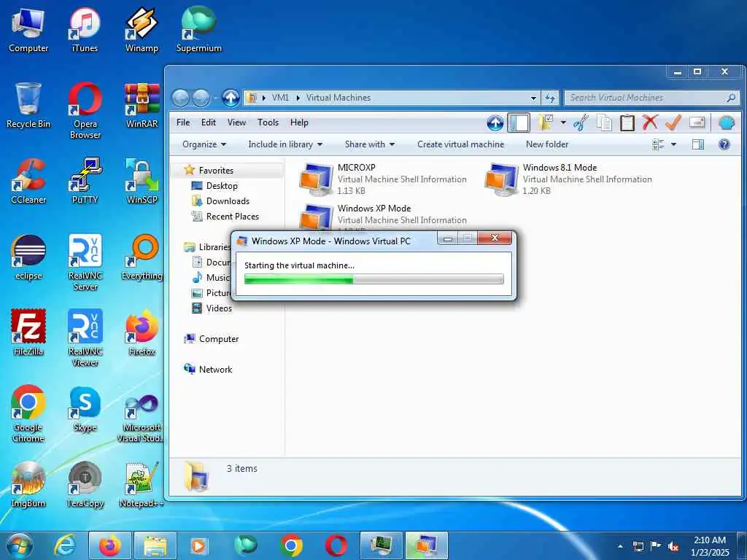Open the change view options arrow

pos(673,144)
